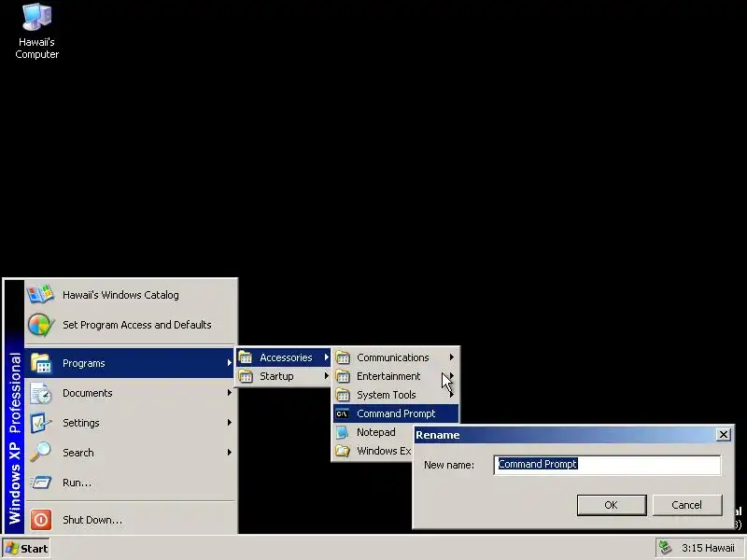The height and width of the screenshot is (560, 747).
Task: Open the Run... menu entry
Action: click(x=131, y=483)
